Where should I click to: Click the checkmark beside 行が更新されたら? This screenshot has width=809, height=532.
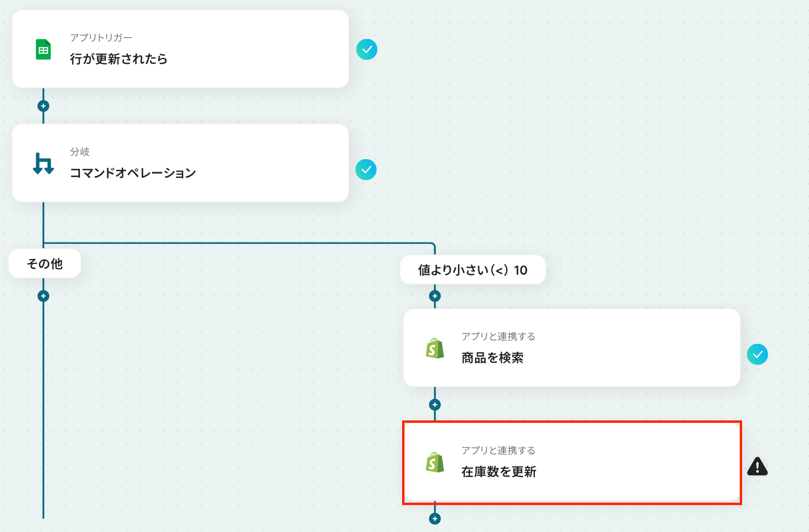tap(367, 50)
